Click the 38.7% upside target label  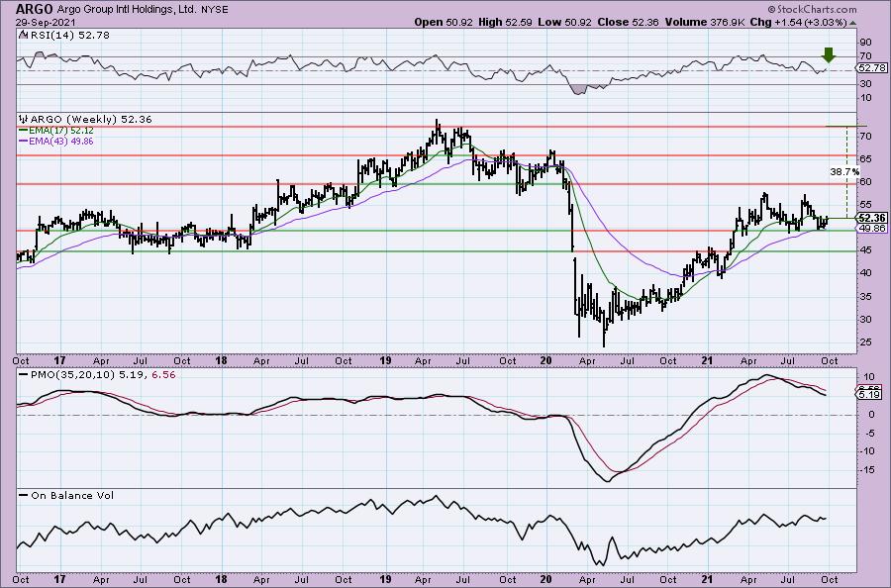(x=844, y=171)
